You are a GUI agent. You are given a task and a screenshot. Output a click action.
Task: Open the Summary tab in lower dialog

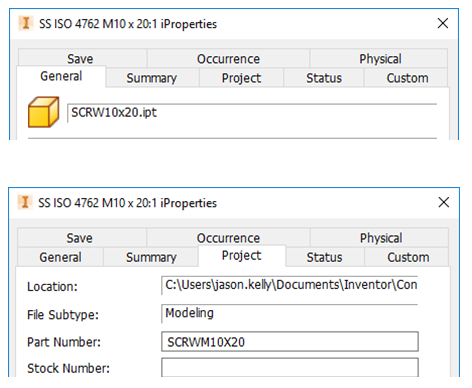click(151, 257)
